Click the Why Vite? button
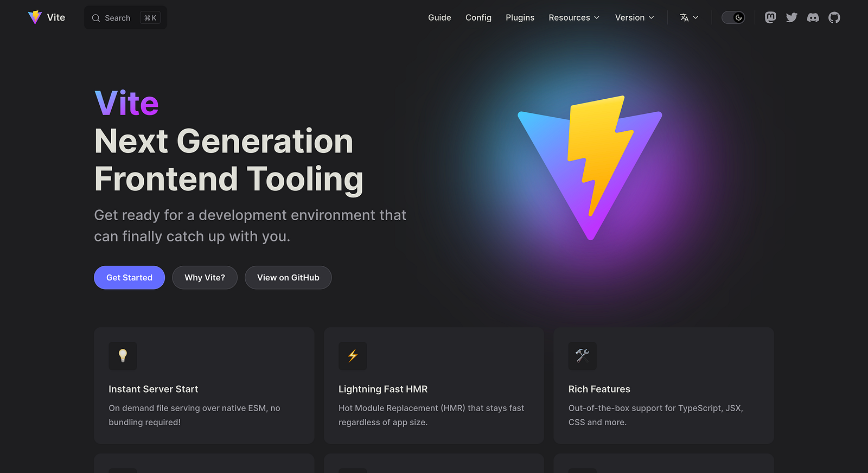Image resolution: width=868 pixels, height=473 pixels. point(205,278)
